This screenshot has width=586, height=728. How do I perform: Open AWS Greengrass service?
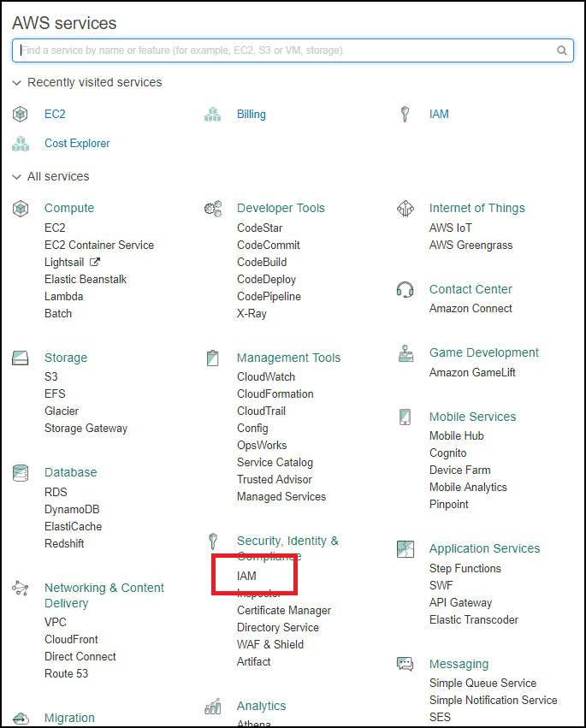pos(471,246)
